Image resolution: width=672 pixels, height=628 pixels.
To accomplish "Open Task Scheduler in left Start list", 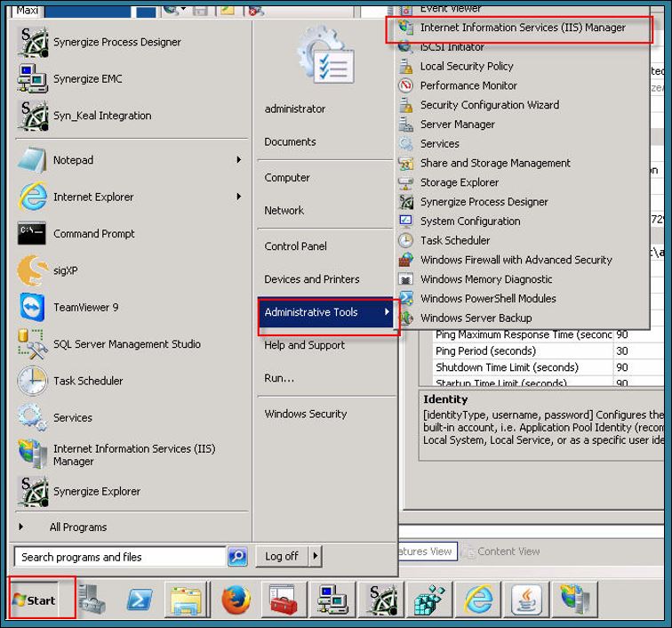I will (x=132, y=381).
